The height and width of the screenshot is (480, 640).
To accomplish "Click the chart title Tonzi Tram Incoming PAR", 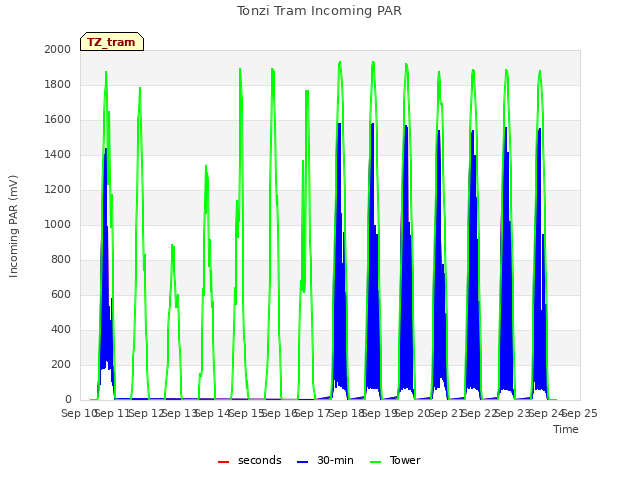I will coord(319,11).
